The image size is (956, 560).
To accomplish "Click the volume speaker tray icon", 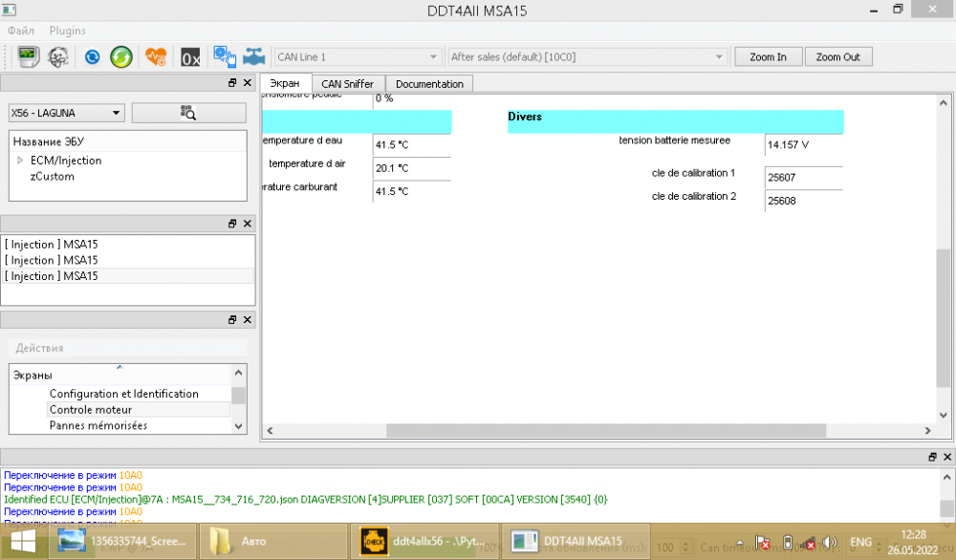I will 829,542.
